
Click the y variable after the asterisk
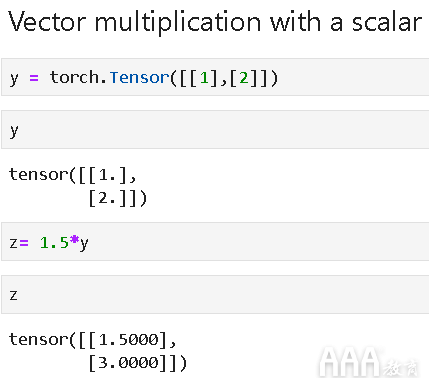[84, 244]
